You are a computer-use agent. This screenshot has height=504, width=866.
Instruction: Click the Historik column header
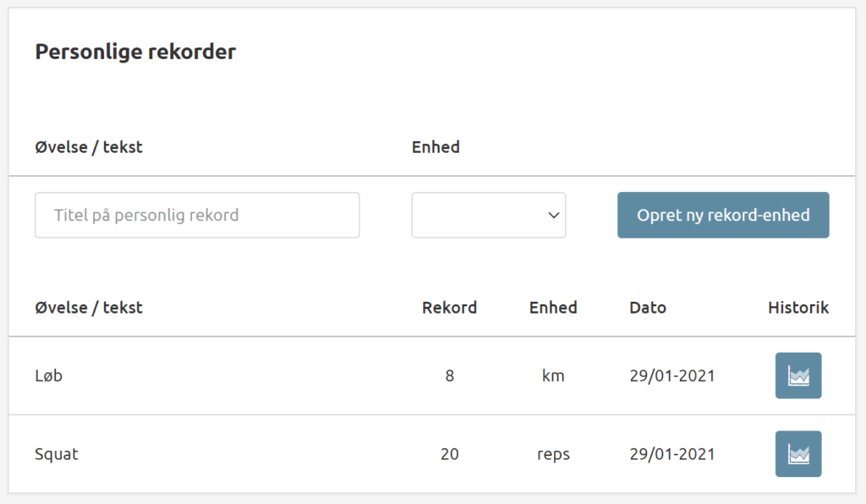tap(798, 308)
